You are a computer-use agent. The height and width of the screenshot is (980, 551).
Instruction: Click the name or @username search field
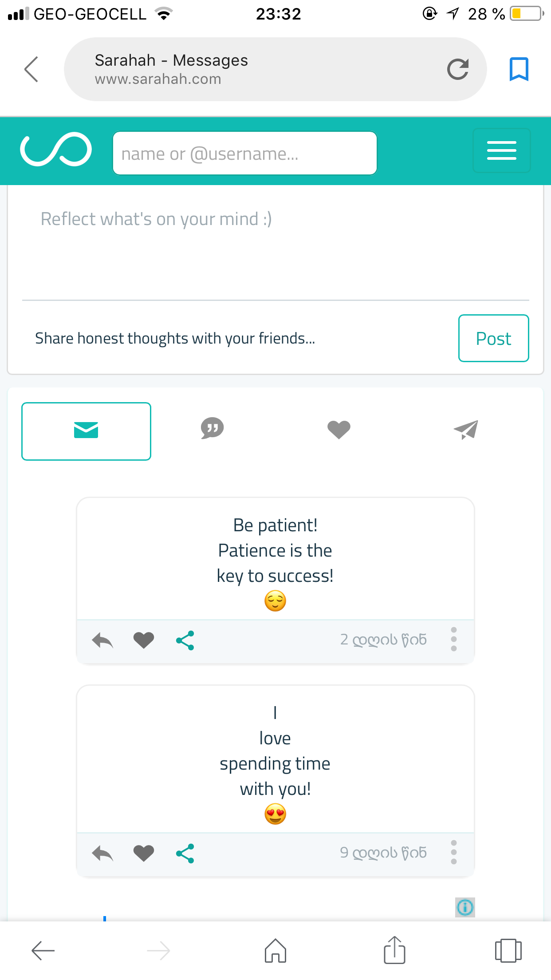pos(244,154)
